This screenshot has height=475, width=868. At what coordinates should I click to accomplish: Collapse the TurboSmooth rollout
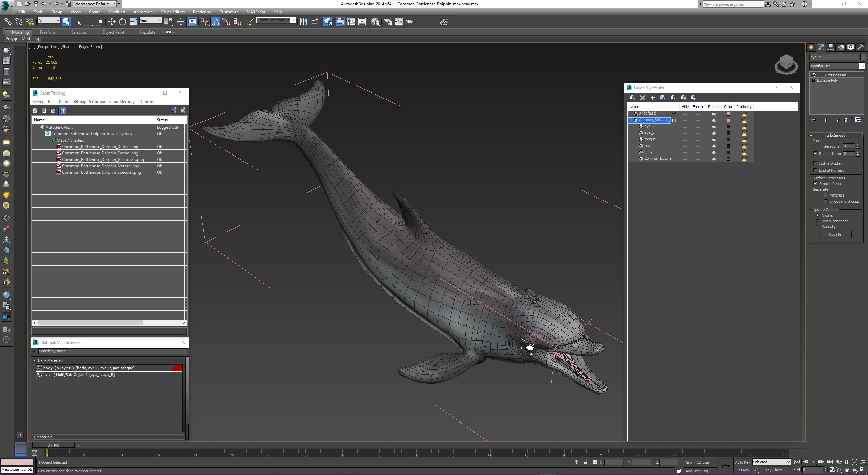835,135
